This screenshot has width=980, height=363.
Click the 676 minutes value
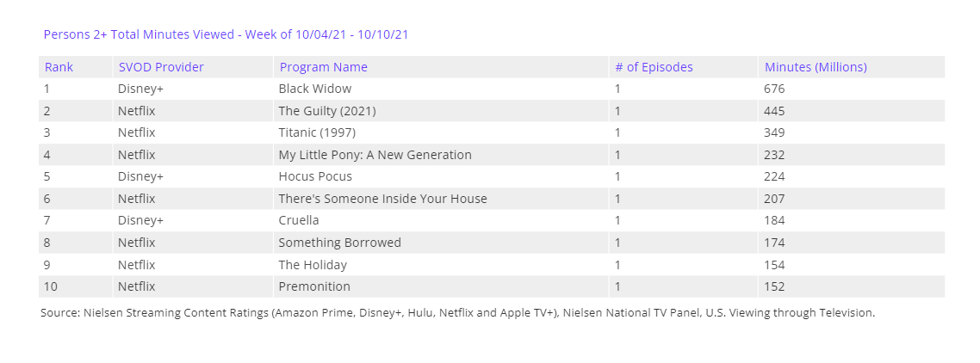(x=774, y=89)
